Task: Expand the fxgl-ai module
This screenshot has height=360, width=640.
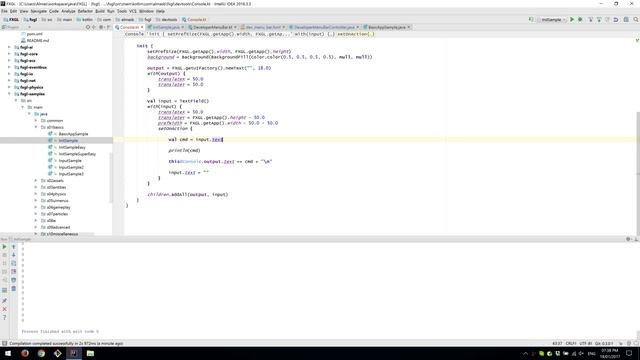Action: tap(9, 47)
